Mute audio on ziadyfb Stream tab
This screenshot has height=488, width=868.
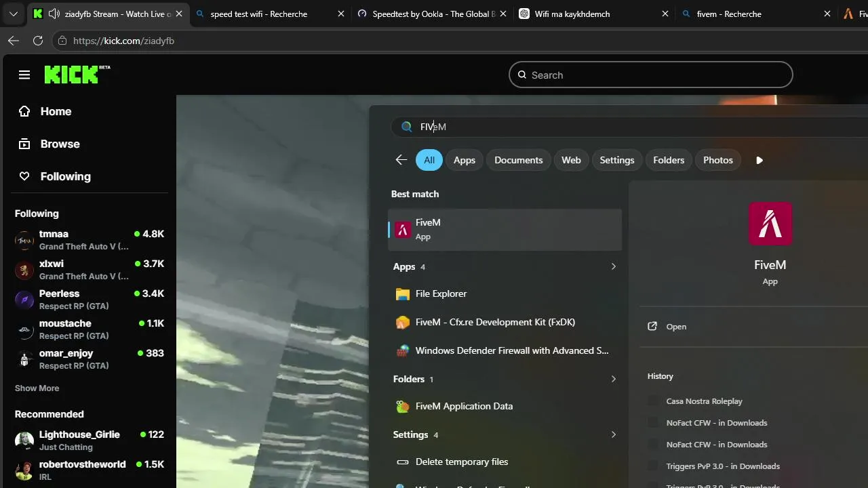pos(54,14)
